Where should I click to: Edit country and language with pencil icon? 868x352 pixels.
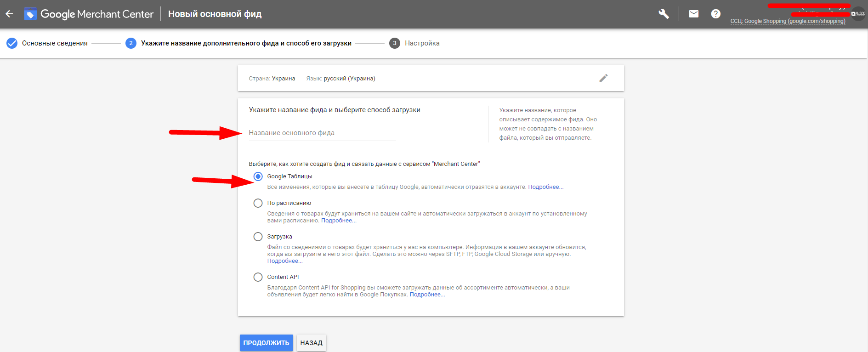click(603, 78)
